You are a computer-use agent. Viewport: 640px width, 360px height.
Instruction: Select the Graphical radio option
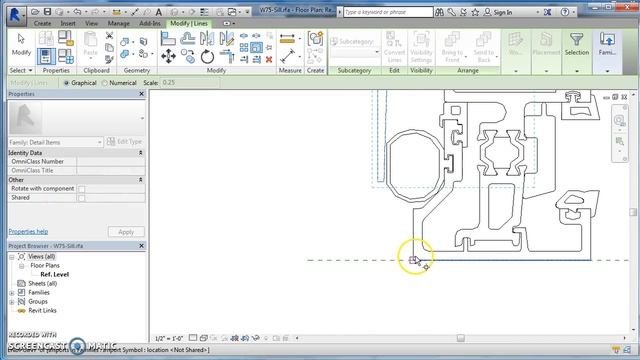tap(66, 83)
